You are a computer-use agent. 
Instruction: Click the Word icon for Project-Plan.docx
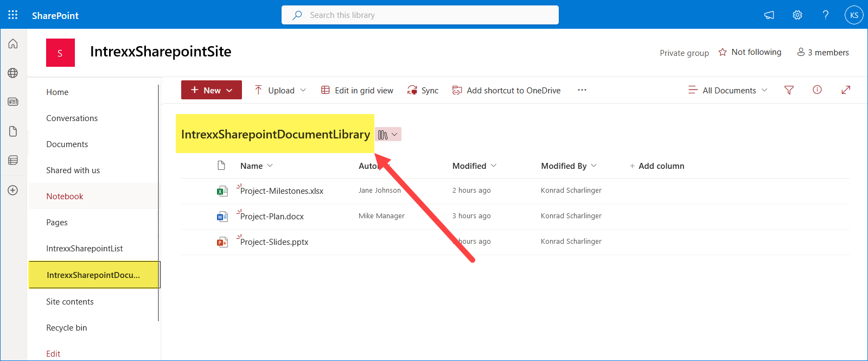222,217
